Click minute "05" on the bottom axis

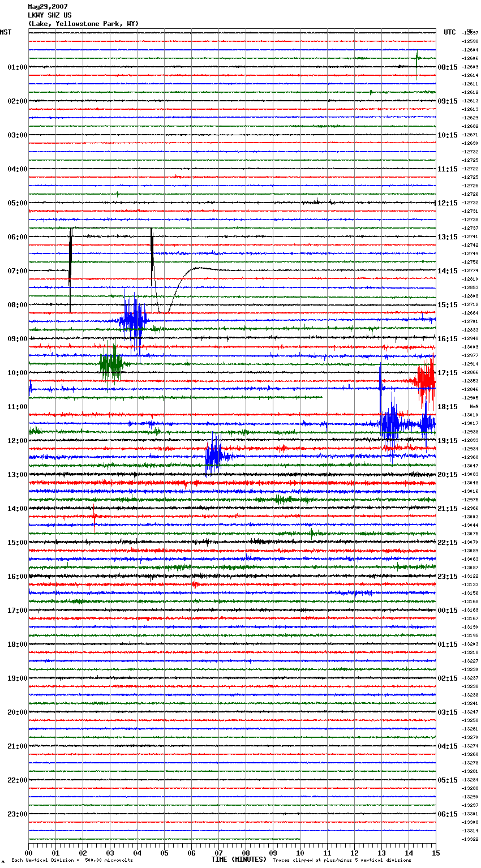click(x=164, y=853)
